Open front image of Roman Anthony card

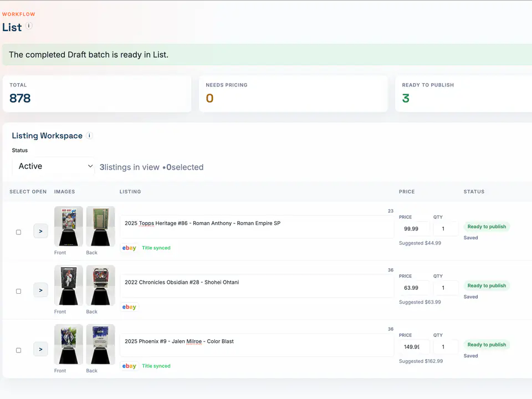point(69,226)
